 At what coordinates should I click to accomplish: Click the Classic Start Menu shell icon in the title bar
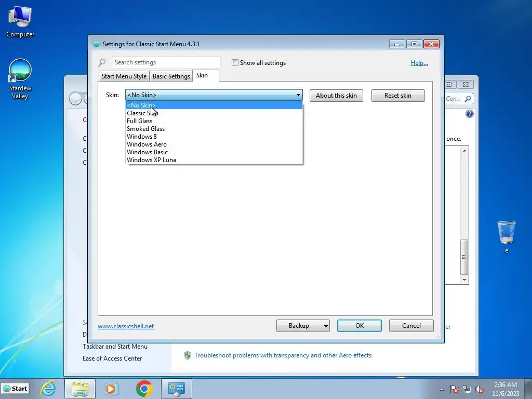(x=96, y=44)
